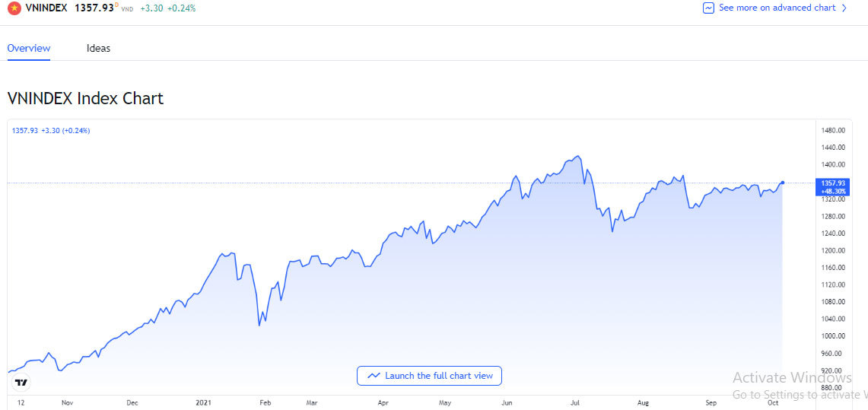
Task: Click the Nov label on time axis
Action: [x=66, y=402]
